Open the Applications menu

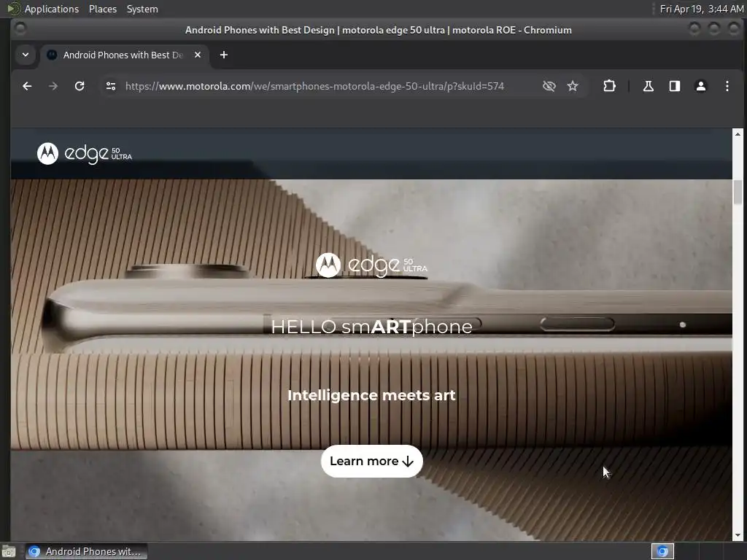pos(44,9)
